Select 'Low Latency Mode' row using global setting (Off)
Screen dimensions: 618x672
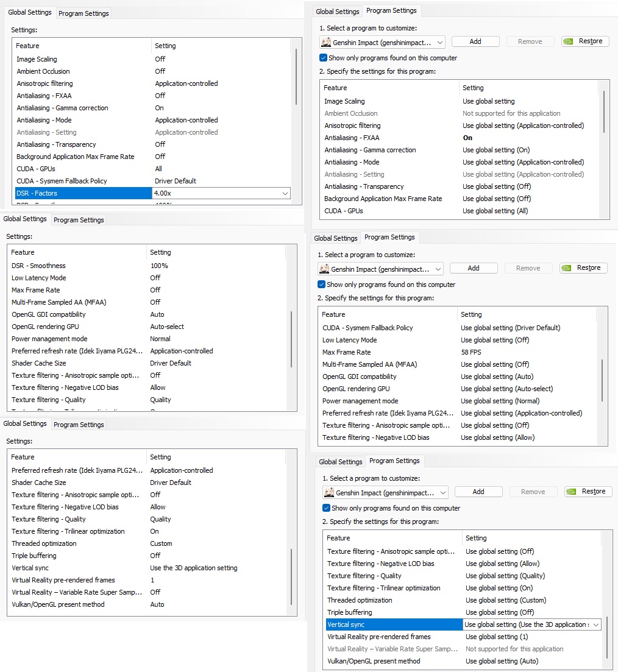tap(459, 340)
